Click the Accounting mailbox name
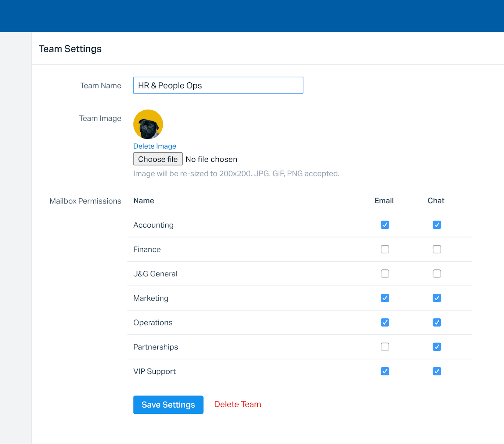This screenshot has width=504, height=444. tap(153, 225)
